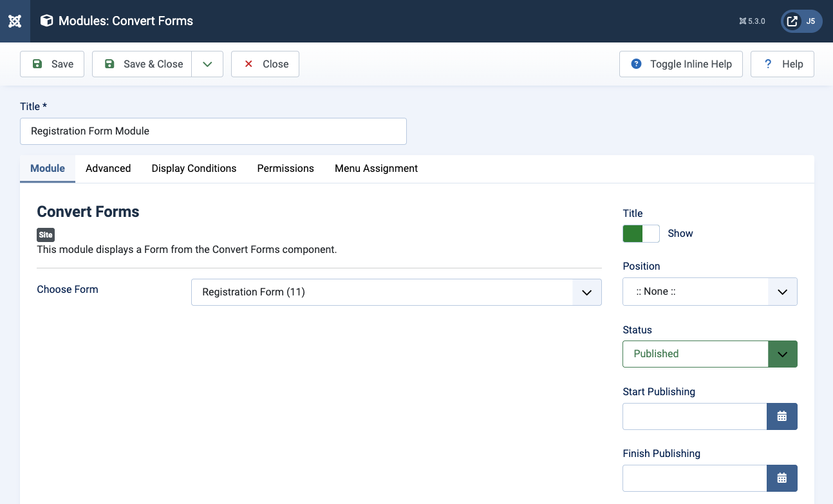Screen dimensions: 833x504
Task: Click the 'Status' label
Action: (x=637, y=330)
